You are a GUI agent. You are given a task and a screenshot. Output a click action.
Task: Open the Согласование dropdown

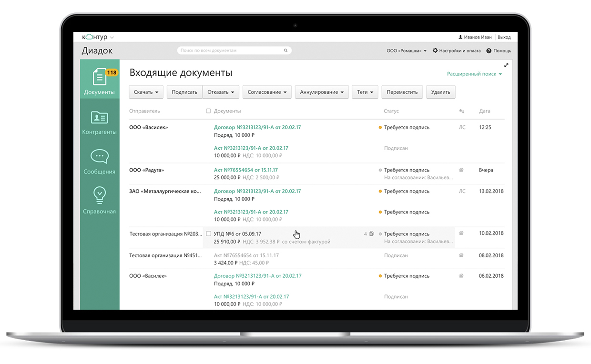[267, 92]
